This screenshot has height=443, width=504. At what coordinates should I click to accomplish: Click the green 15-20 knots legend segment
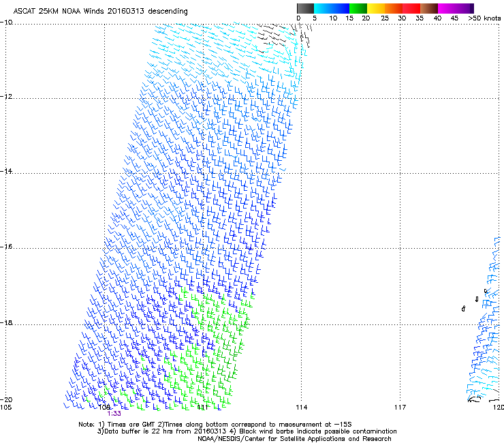pos(358,8)
